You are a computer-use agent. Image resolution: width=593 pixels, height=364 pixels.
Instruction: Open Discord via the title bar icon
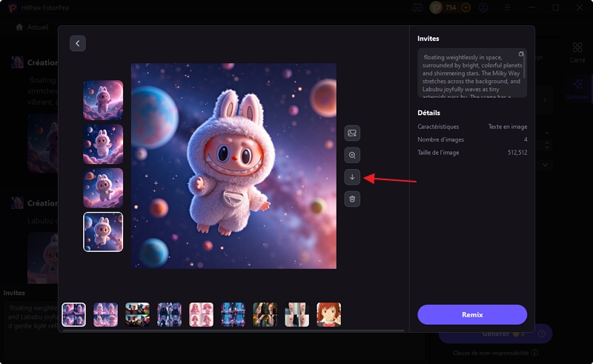tap(417, 7)
